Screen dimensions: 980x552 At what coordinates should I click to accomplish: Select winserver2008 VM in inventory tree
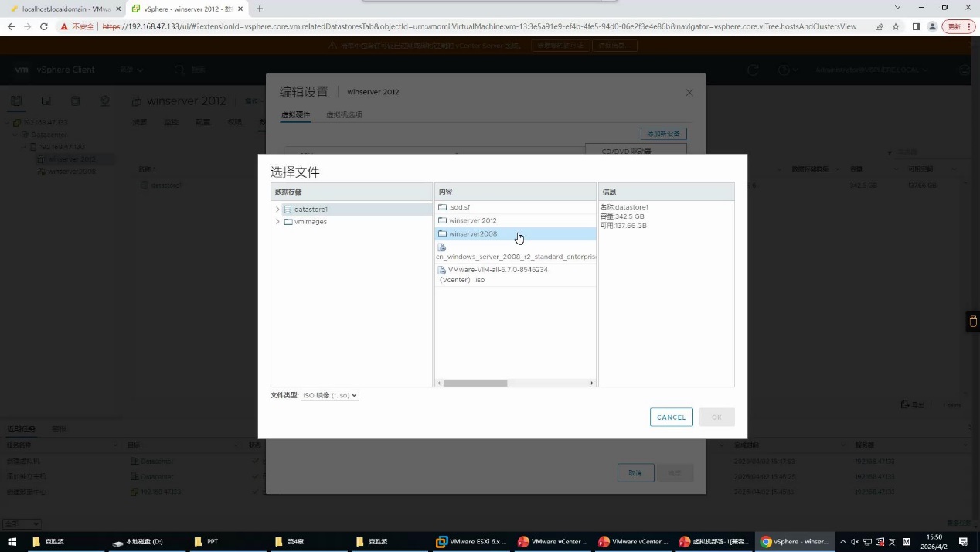click(72, 172)
